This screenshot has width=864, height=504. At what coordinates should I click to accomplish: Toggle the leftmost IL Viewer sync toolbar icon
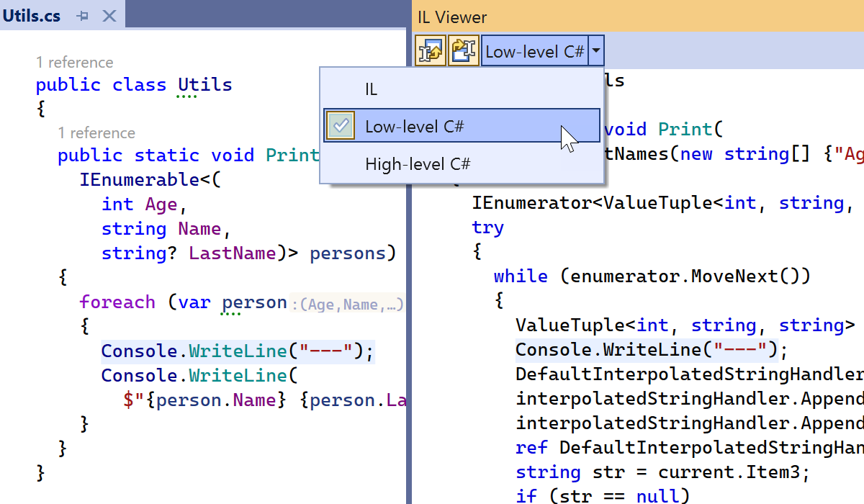[x=431, y=52]
